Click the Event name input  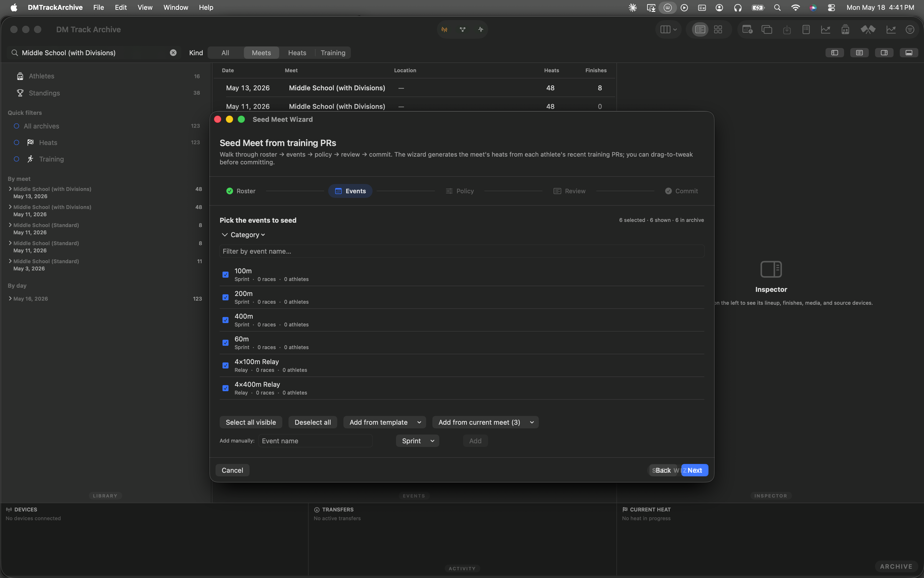[315, 441]
